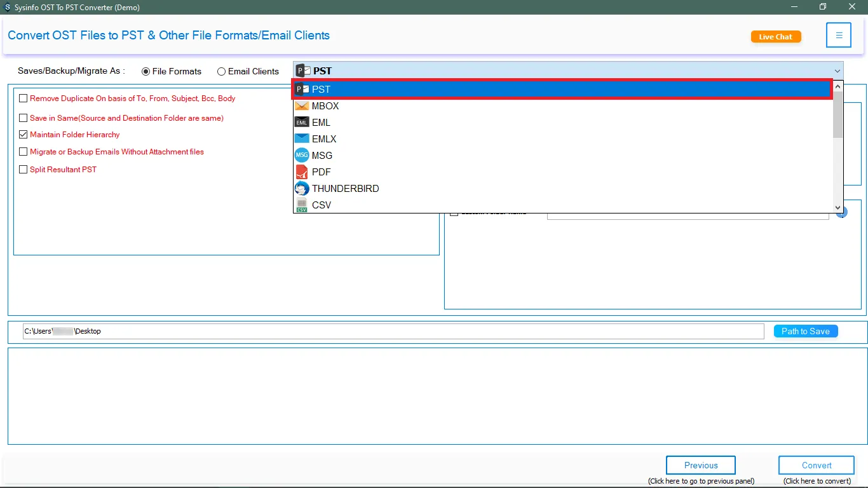The width and height of the screenshot is (868, 488).
Task: Start conversion with the Convert button
Action: point(817,465)
